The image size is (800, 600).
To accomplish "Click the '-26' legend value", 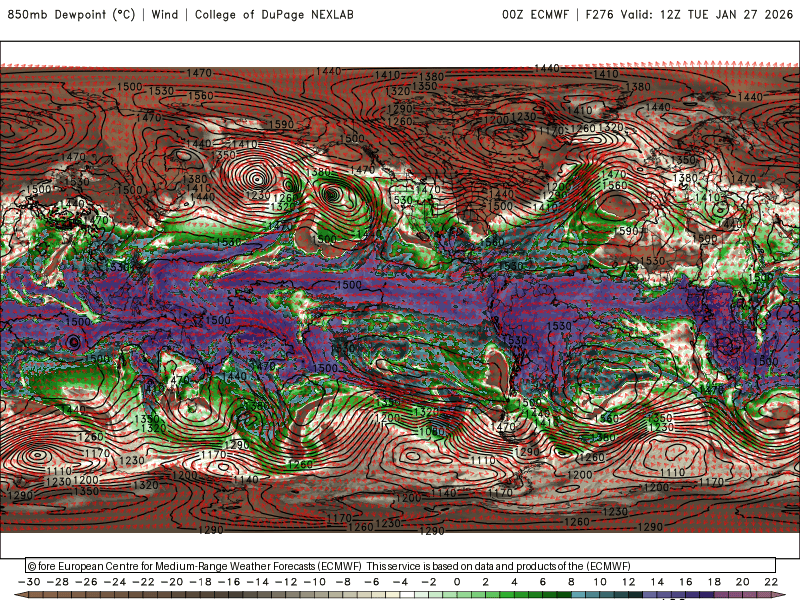I will (86, 582).
